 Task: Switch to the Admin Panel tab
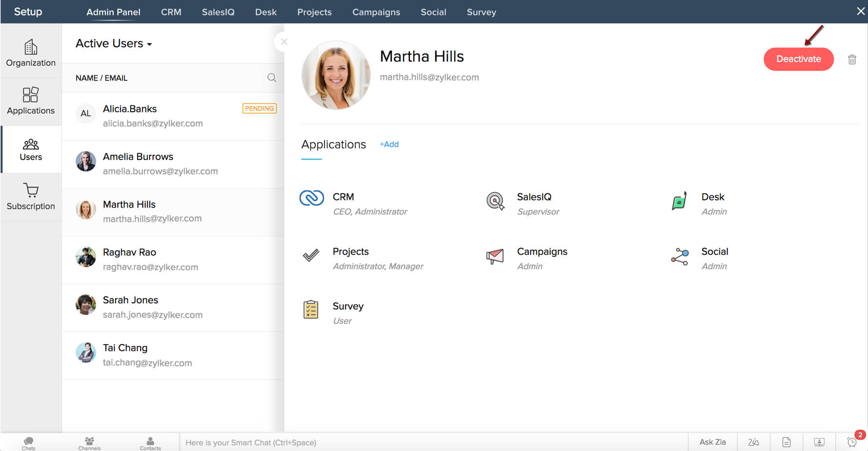[113, 12]
